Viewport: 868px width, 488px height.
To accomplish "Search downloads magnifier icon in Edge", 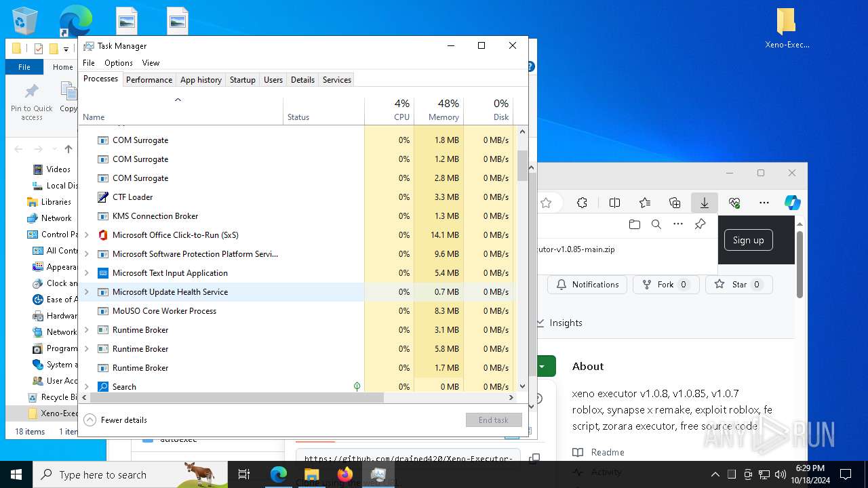I will 656,224.
